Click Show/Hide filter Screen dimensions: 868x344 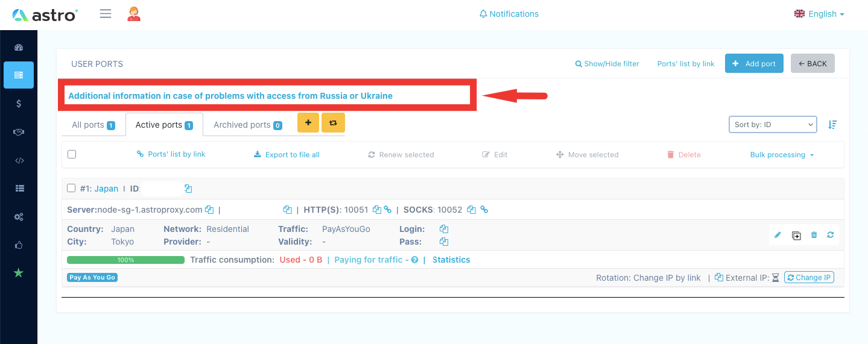coord(607,64)
